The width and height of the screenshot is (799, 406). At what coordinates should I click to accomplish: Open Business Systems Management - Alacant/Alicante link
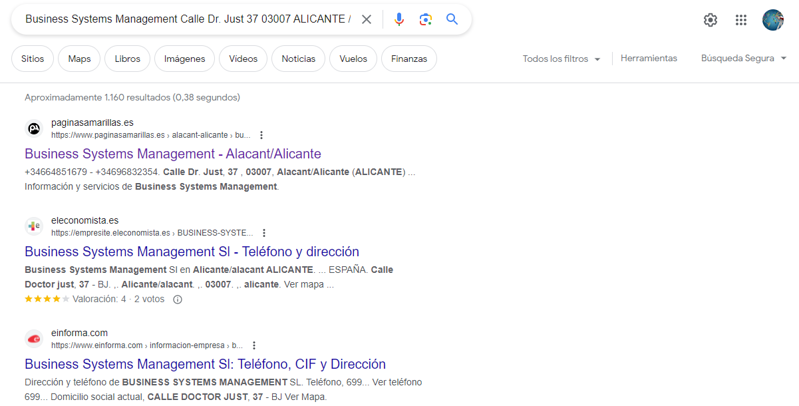[x=173, y=154]
